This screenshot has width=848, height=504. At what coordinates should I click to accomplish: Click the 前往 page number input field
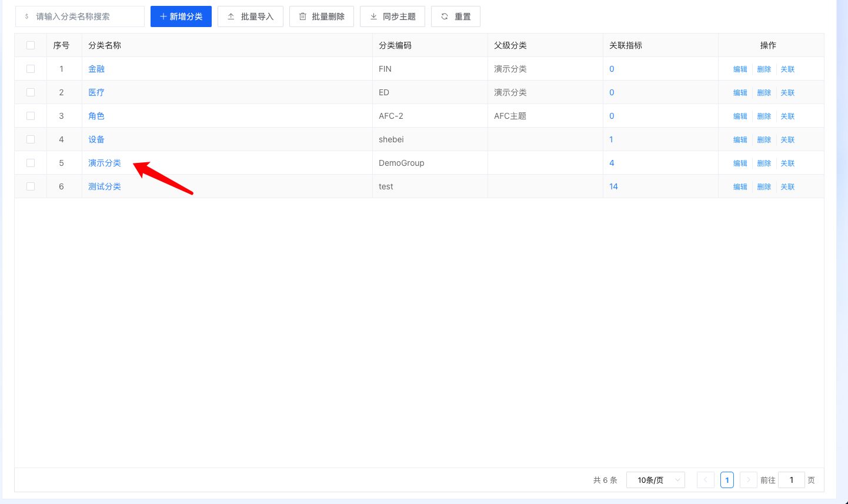[x=791, y=480]
